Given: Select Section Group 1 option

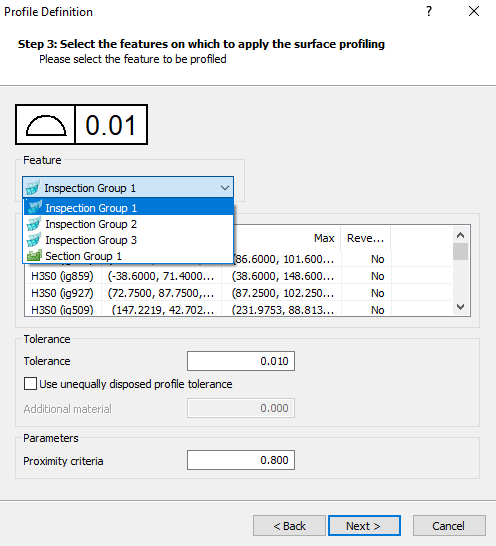Looking at the screenshot, I should point(128,256).
